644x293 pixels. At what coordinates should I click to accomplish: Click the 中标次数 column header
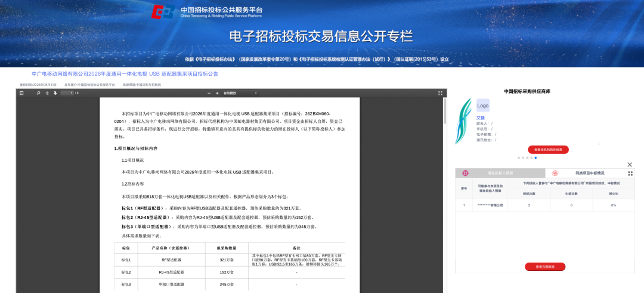[x=571, y=193]
